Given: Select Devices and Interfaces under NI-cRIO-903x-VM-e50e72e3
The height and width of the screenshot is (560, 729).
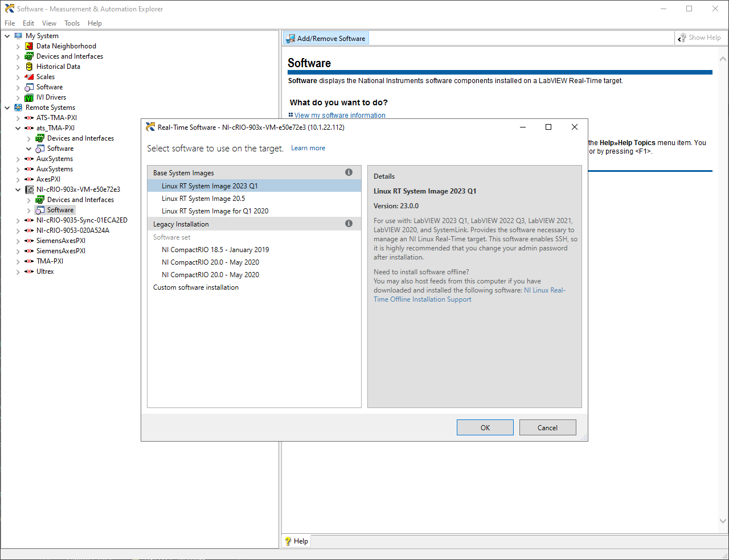Looking at the screenshot, I should pyautogui.click(x=80, y=200).
